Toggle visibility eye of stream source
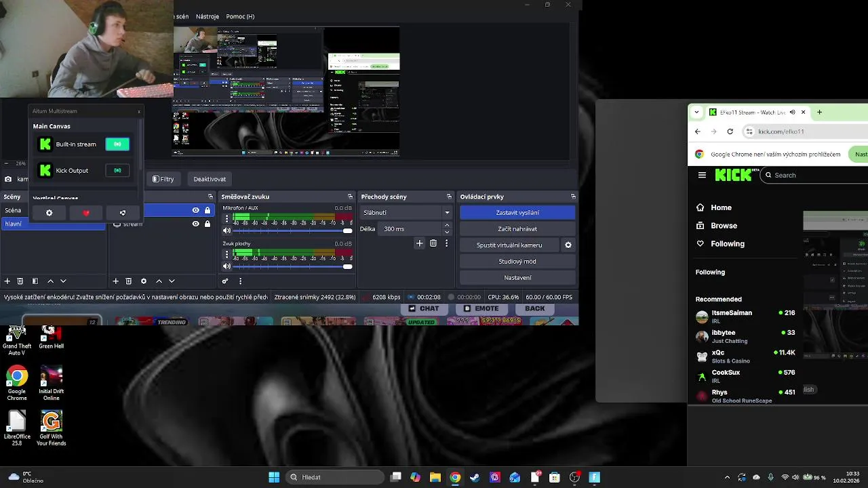The height and width of the screenshot is (488, 868). (x=195, y=224)
